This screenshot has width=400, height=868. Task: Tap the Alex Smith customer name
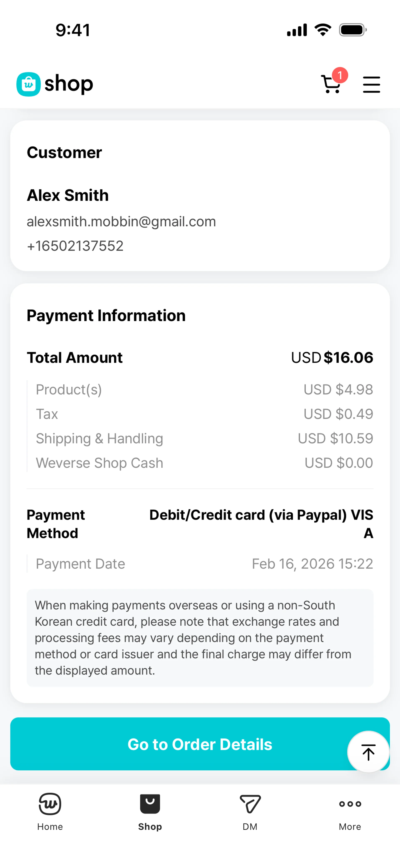pyautogui.click(x=68, y=195)
